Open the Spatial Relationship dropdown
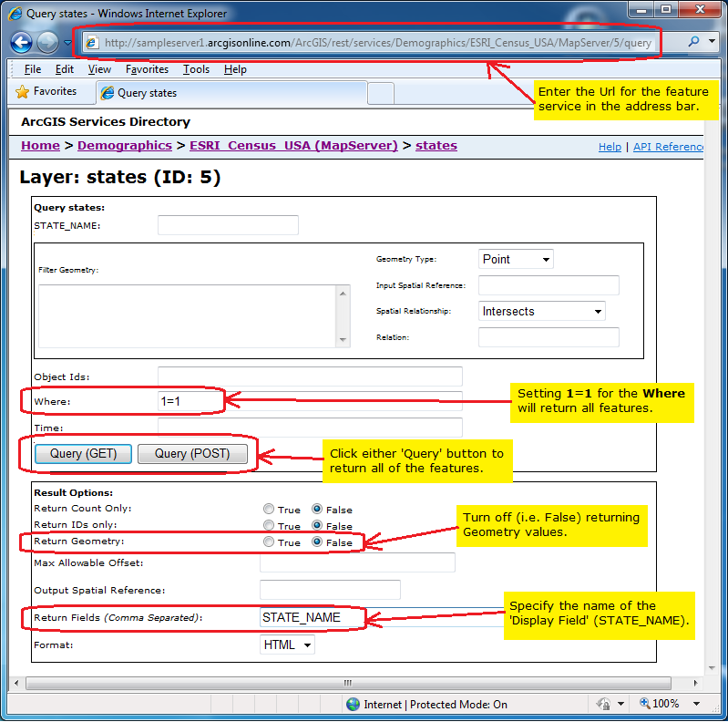 (542, 311)
